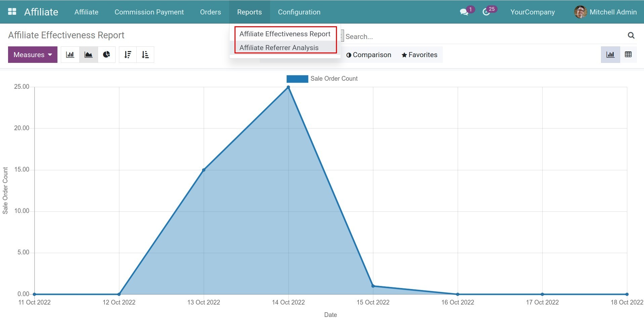Screen dimensions: 644x320
Task: Open the activities clock icon
Action: pos(486,12)
